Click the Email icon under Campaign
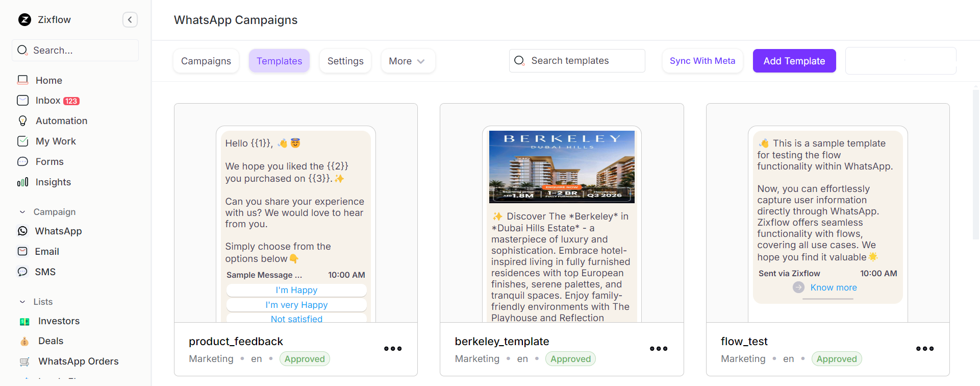The image size is (980, 386). 23,252
